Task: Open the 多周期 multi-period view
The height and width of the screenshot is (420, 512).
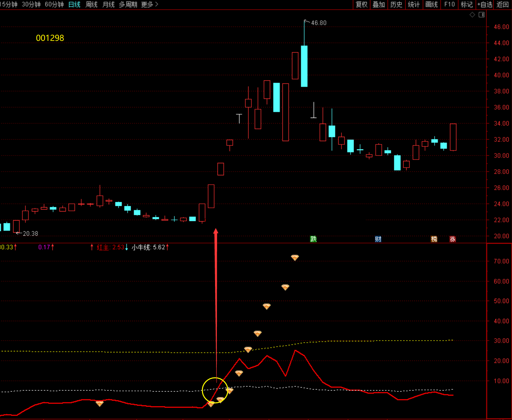Action: 128,4
